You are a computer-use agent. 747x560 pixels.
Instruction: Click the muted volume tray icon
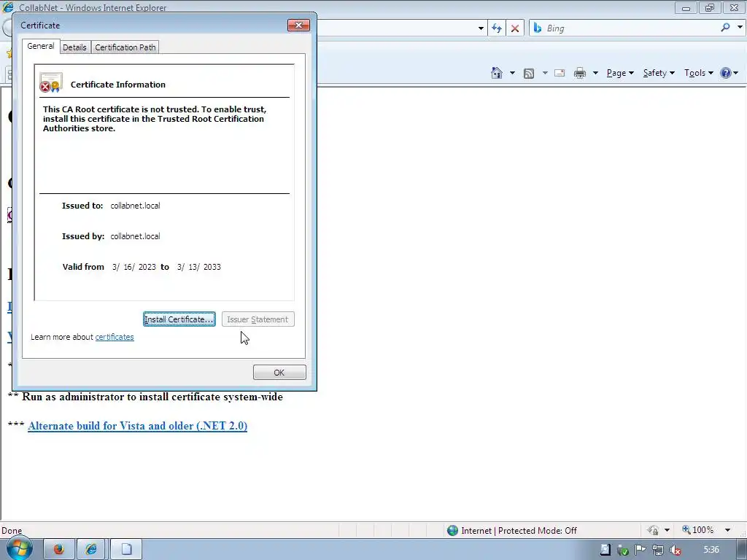pos(675,550)
